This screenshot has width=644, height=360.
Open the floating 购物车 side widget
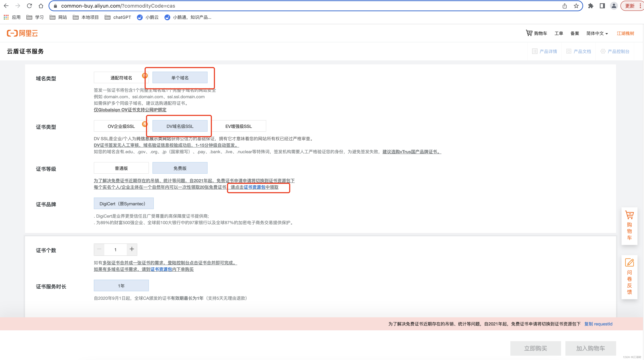tap(629, 226)
